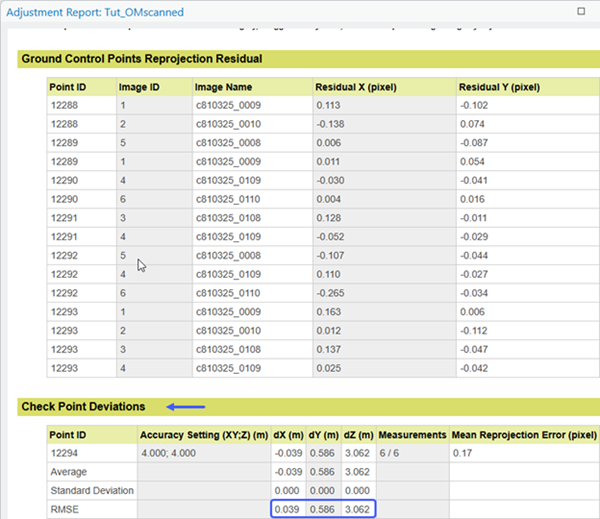600x519 pixels.
Task: Click the Measurements column header
Action: coord(412,435)
